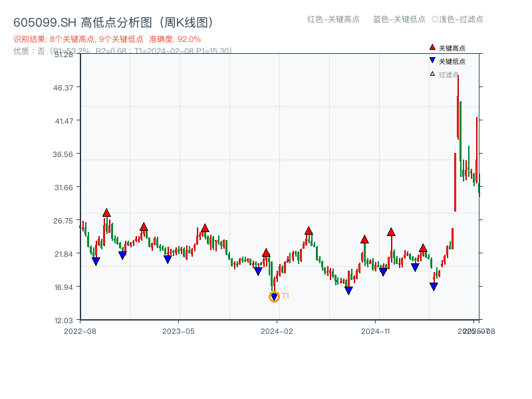Viewport: 532px width, 399px height.
Task: Click the 16.94 price axis label
Action: coord(63,287)
